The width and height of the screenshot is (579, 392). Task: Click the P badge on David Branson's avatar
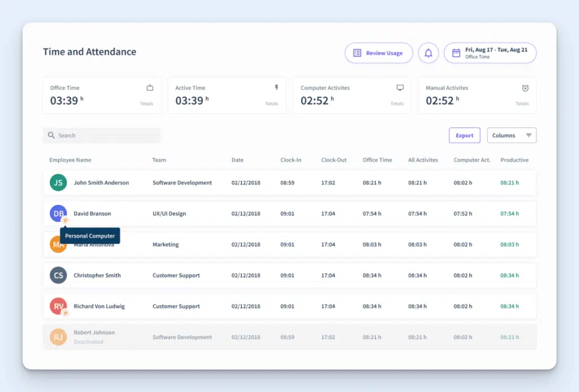click(65, 221)
